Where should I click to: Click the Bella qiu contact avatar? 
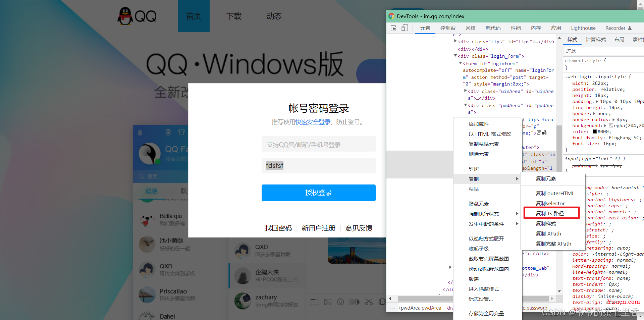[x=147, y=220]
